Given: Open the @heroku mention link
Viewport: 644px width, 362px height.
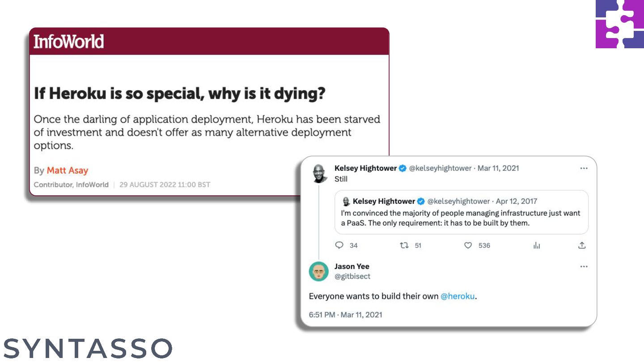Looking at the screenshot, I should coord(458,296).
